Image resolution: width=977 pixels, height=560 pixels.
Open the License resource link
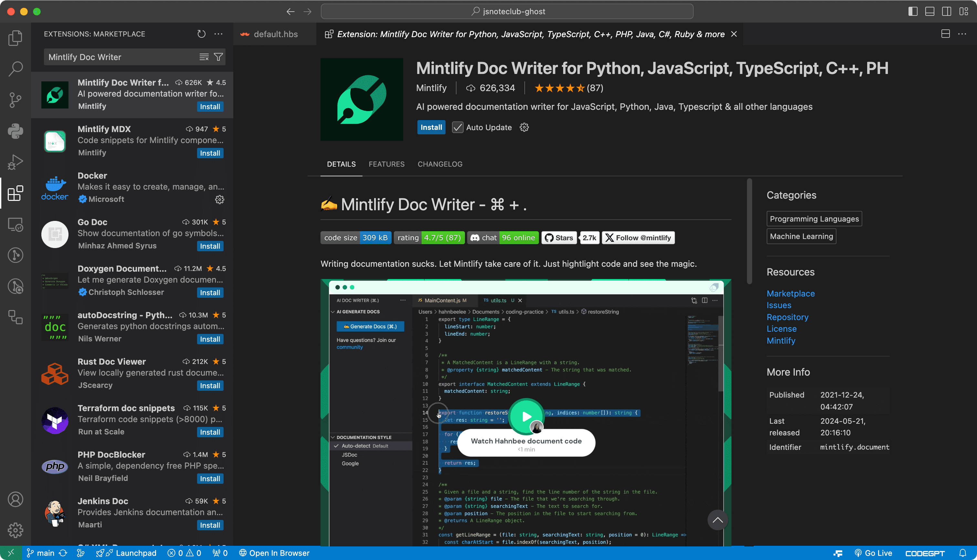coord(782,329)
